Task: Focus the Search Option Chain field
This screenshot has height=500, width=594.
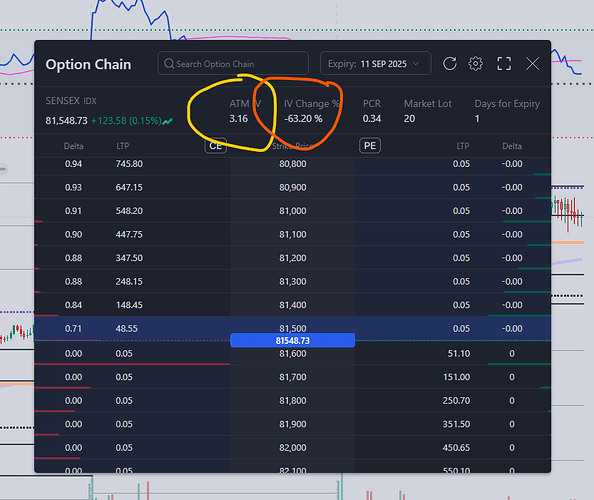Action: coord(233,63)
